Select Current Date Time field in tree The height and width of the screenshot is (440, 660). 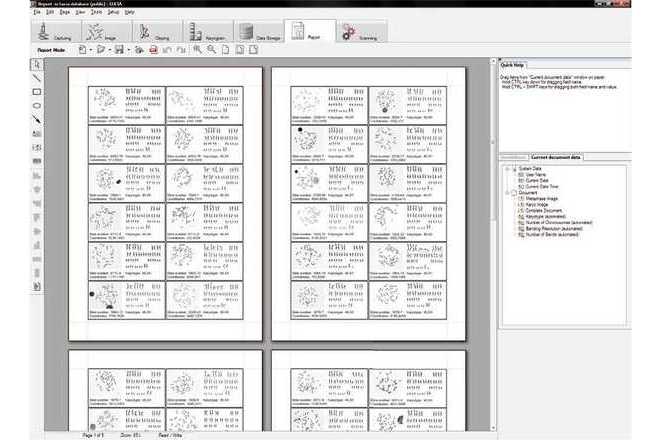click(542, 186)
